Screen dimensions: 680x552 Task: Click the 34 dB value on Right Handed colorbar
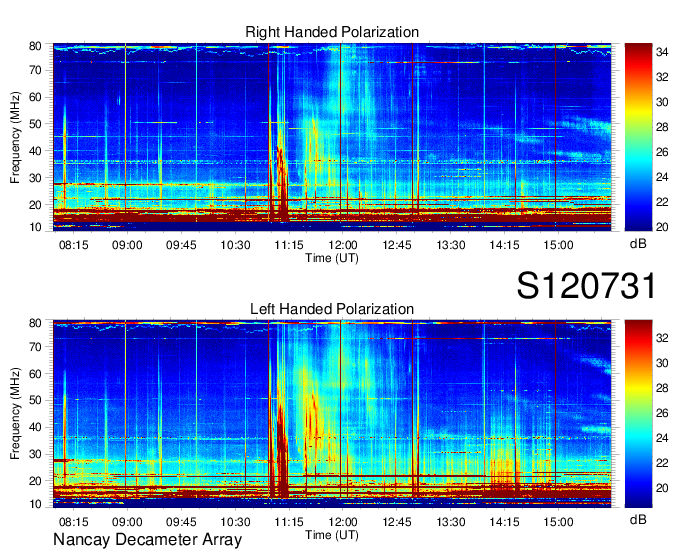tap(662, 52)
